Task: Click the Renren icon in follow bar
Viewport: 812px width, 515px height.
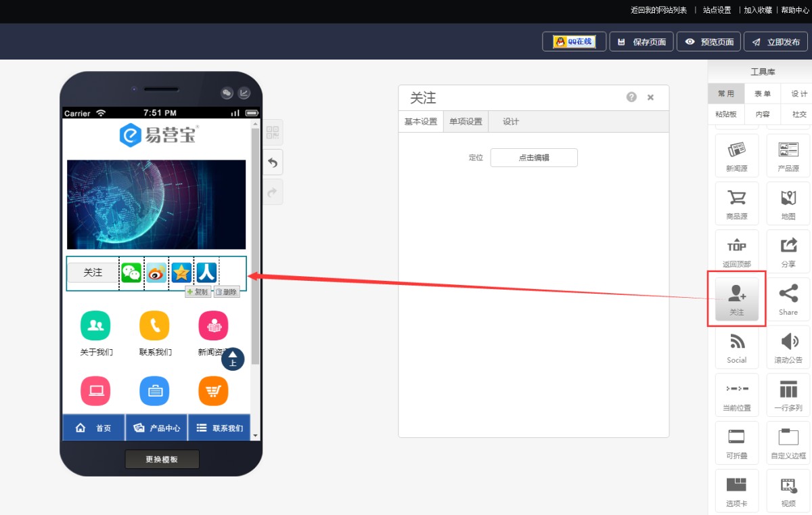Action: tap(206, 273)
